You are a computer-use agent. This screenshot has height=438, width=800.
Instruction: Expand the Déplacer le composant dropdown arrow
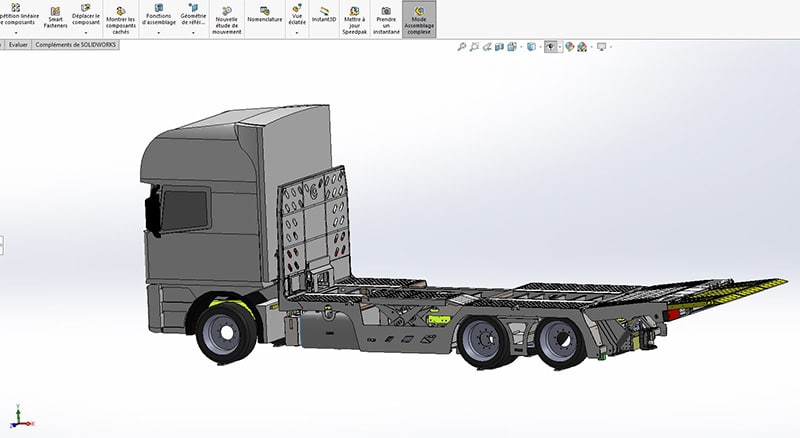pyautogui.click(x=86, y=33)
